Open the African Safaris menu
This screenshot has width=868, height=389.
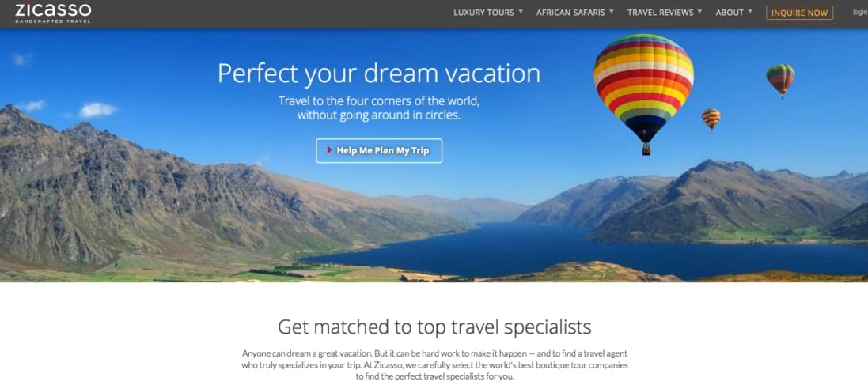tap(570, 12)
